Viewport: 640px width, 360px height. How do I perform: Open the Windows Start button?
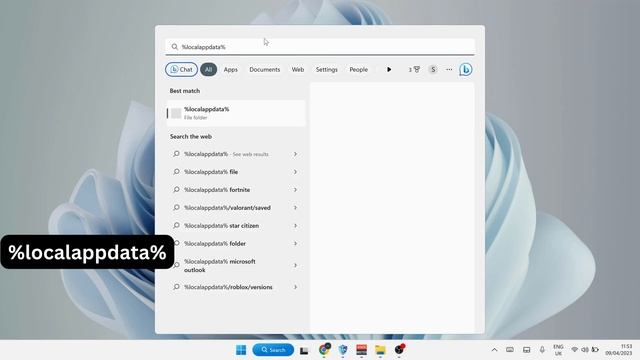point(241,350)
